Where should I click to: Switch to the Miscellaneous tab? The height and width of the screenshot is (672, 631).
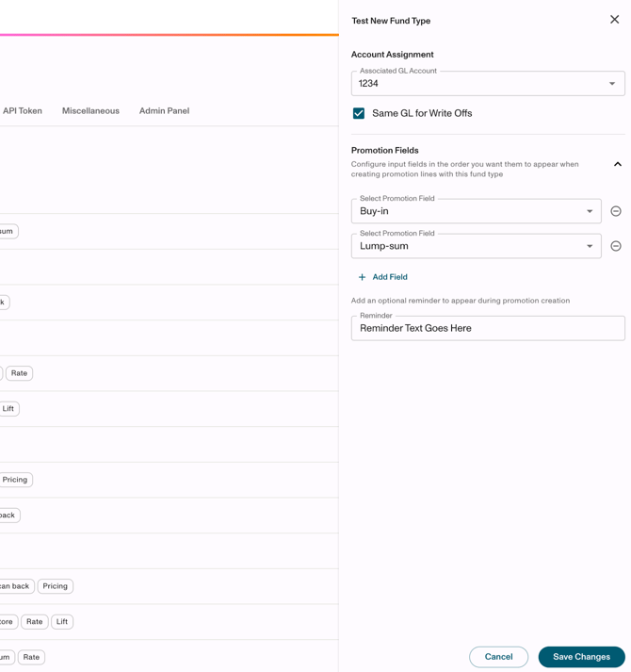(90, 111)
